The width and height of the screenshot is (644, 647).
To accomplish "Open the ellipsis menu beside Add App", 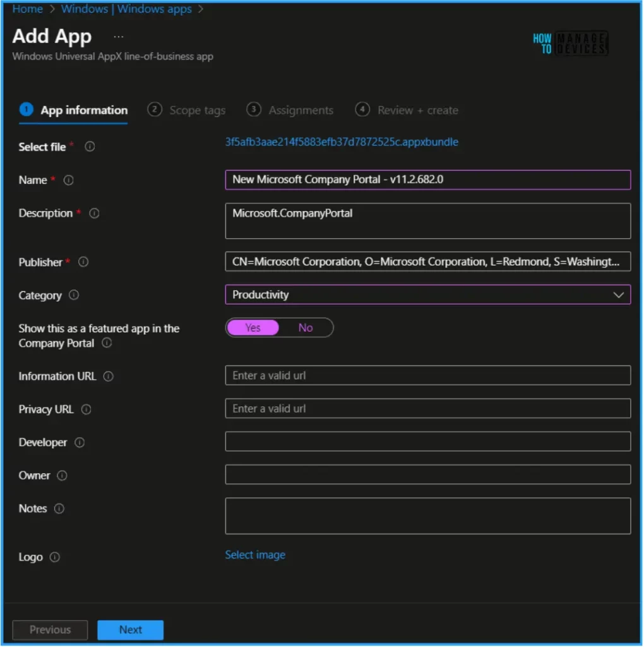I will tap(118, 37).
